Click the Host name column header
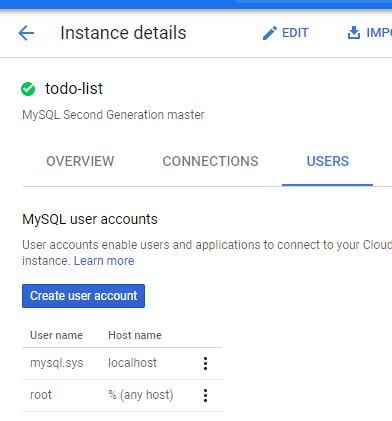 click(135, 335)
